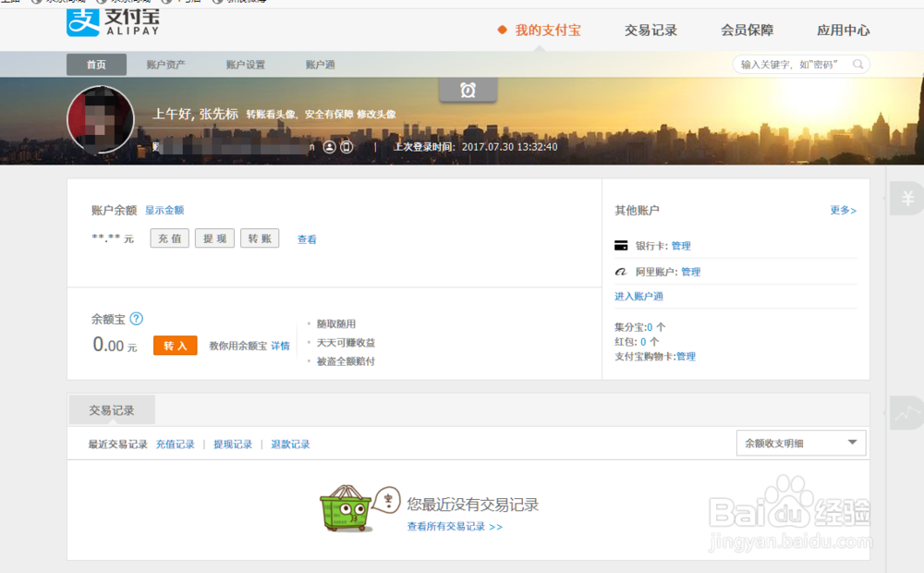Click the shopping cart illustration in transaction area
Image resolution: width=924 pixels, height=573 pixels.
346,506
